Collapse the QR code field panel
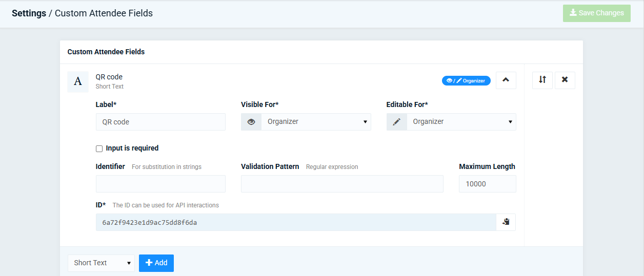644x276 pixels. 506,80
